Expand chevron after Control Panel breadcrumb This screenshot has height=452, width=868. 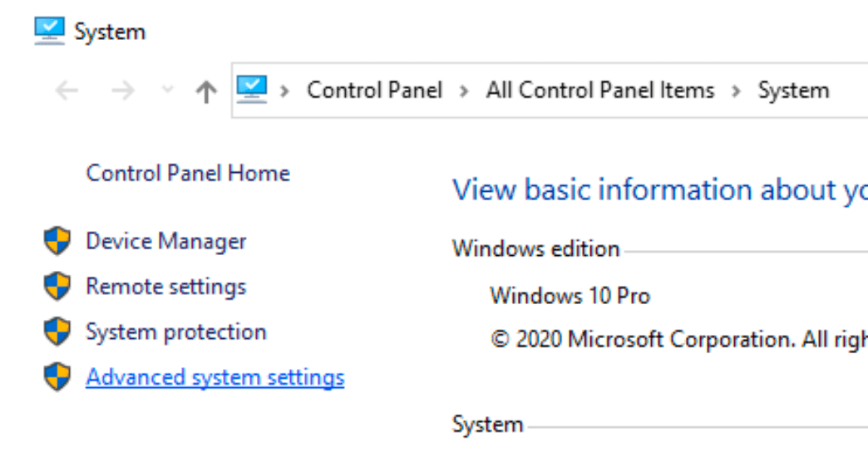pyautogui.click(x=464, y=91)
